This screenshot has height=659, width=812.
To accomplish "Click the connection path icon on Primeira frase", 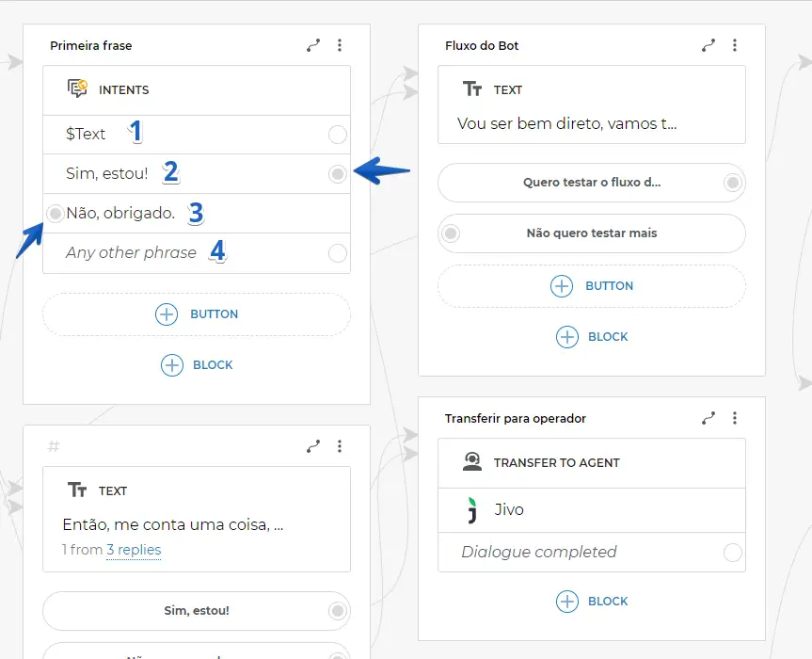I will coord(313,45).
